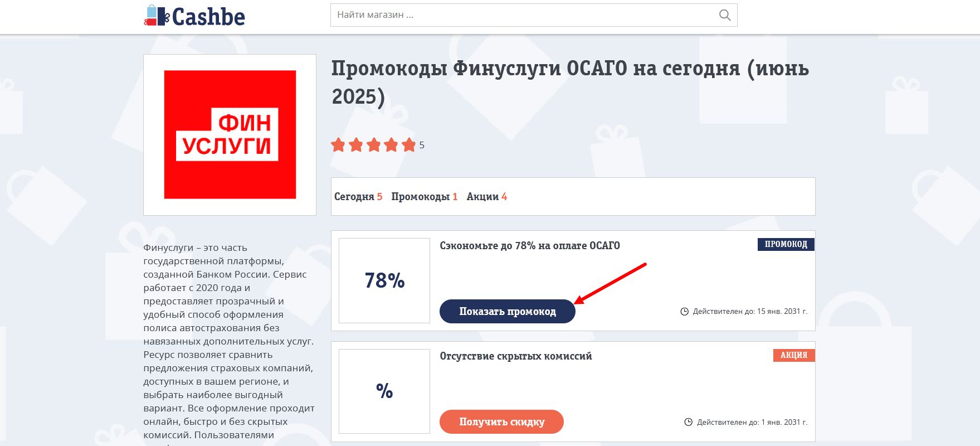Click clock icon next to 1 янв. 2031
This screenshot has height=446, width=980.
689,423
